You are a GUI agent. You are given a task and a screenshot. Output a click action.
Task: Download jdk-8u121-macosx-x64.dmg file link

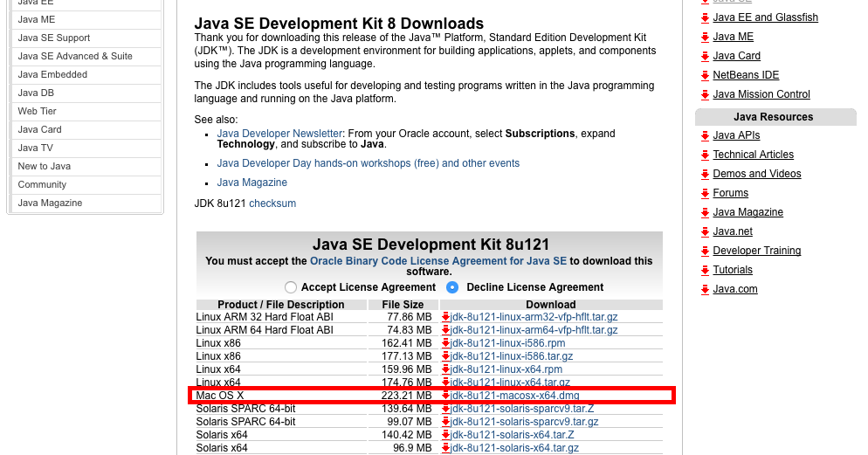pyautogui.click(x=515, y=396)
